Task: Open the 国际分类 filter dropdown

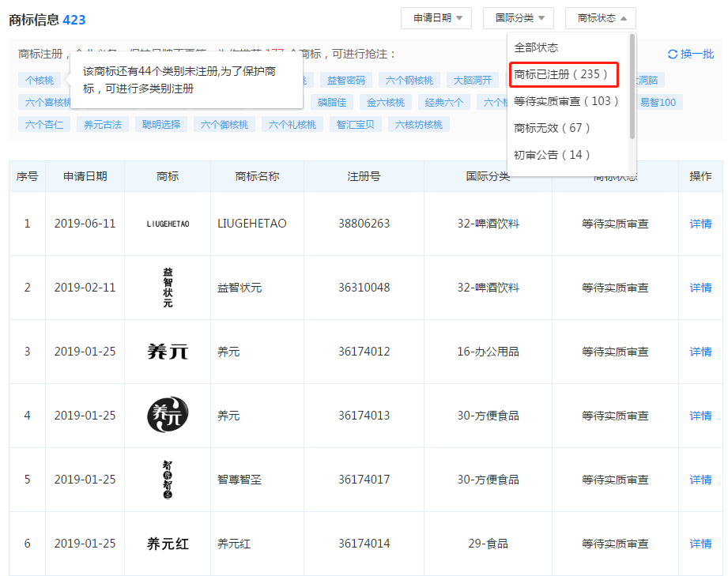Action: tap(519, 18)
